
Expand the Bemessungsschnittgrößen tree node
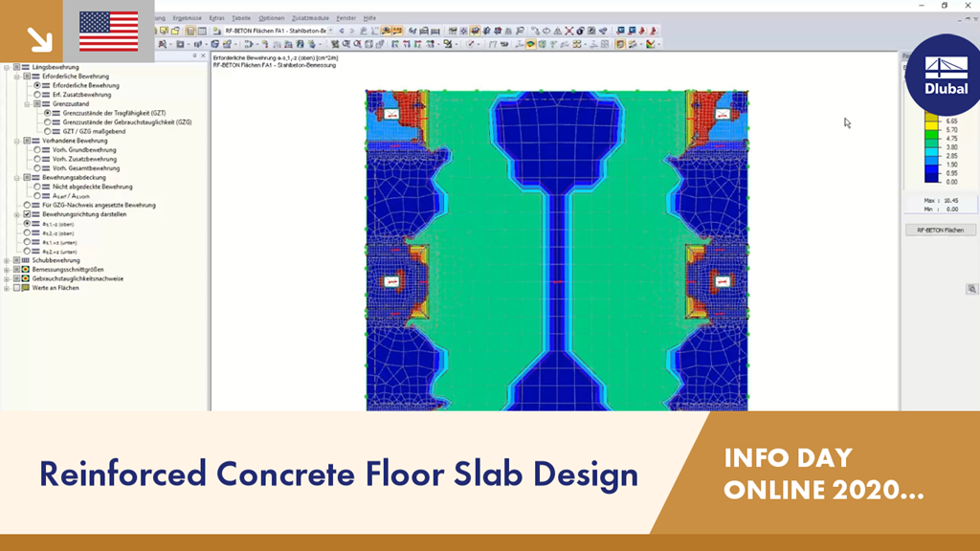tap(7, 270)
